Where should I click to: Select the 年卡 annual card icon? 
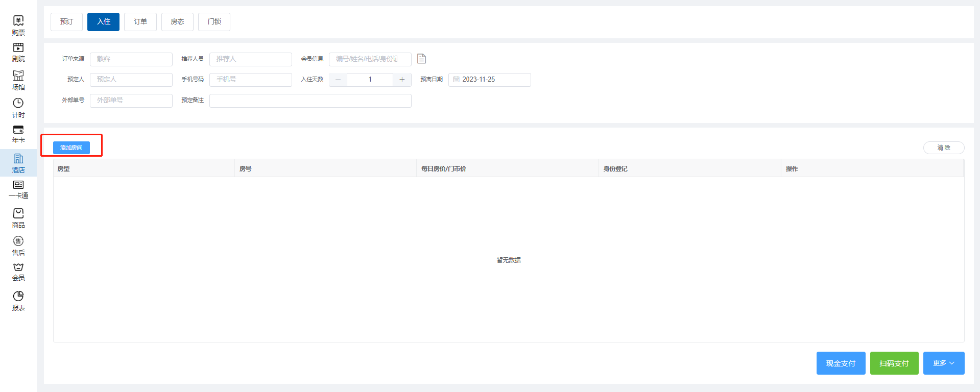click(x=18, y=134)
